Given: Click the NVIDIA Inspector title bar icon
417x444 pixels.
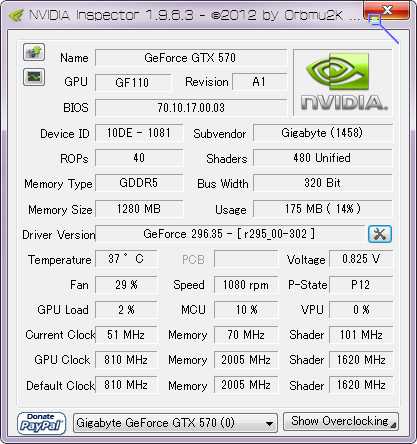Looking at the screenshot, I should 16,15.
